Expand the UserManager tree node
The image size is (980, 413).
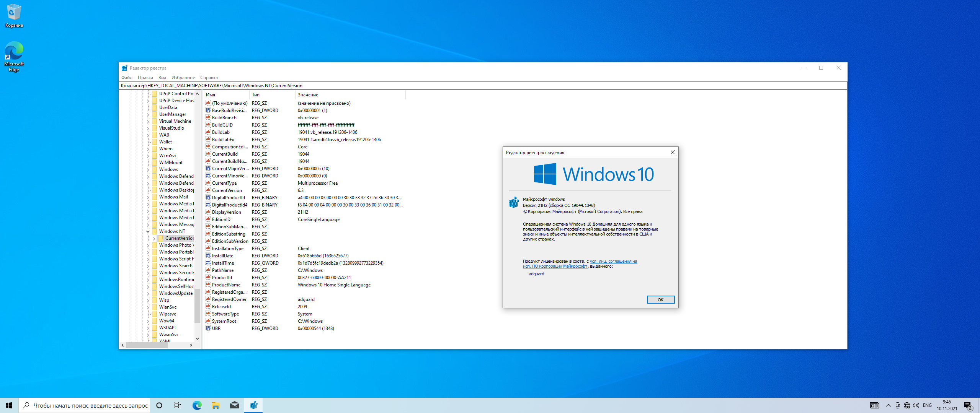pos(148,114)
